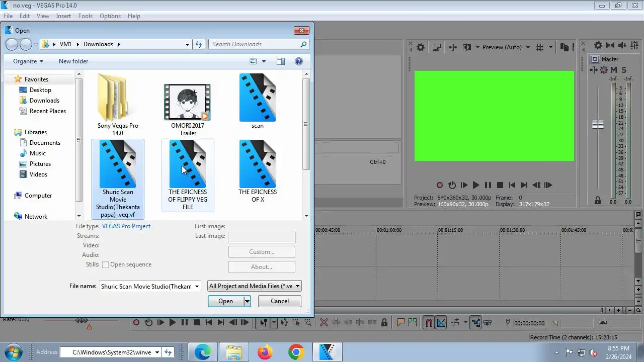Refresh the Downloads folder listing

point(199,44)
